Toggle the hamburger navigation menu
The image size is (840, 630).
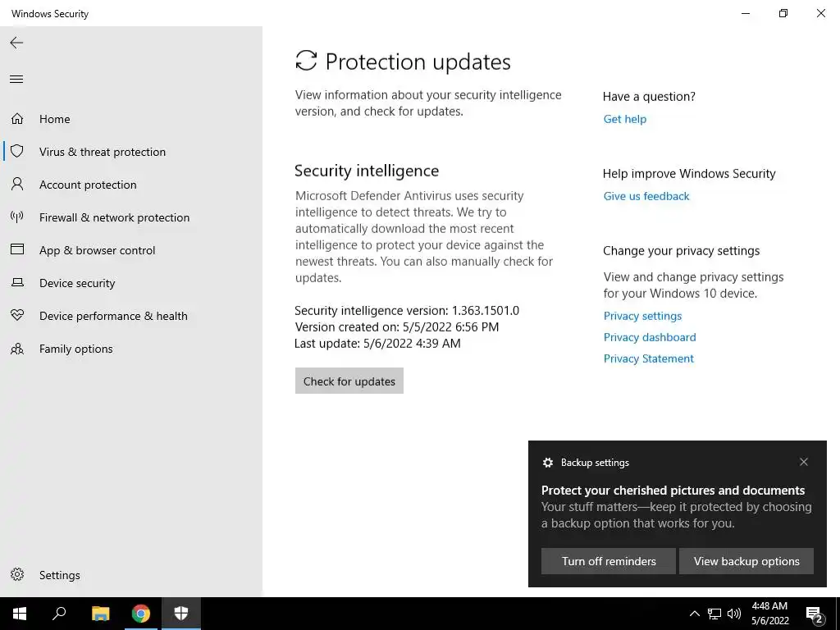16,80
